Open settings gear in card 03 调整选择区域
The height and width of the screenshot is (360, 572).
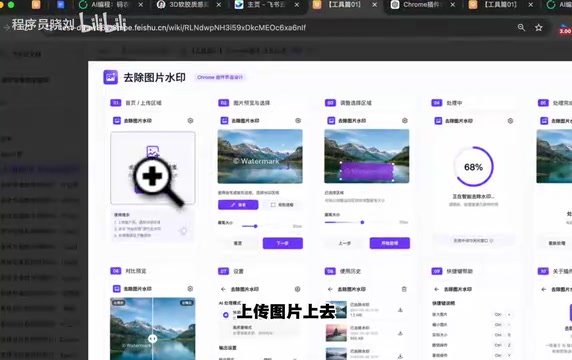tap(405, 120)
